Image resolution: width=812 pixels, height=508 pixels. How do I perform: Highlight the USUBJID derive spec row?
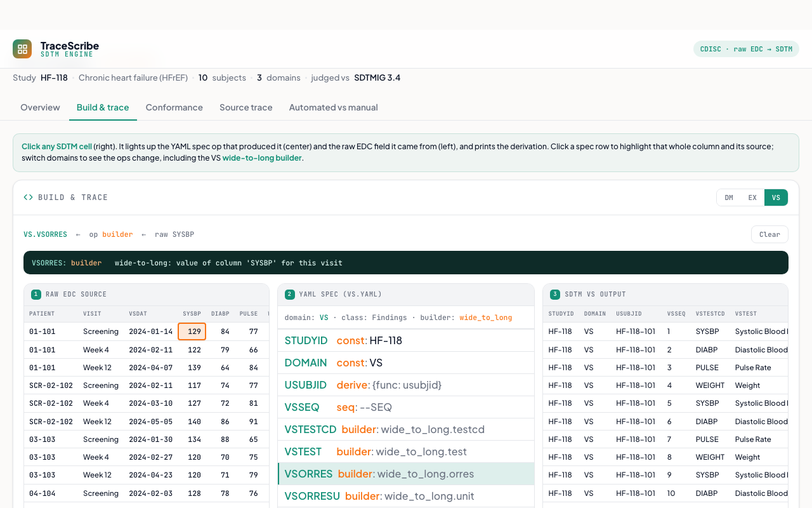point(406,385)
